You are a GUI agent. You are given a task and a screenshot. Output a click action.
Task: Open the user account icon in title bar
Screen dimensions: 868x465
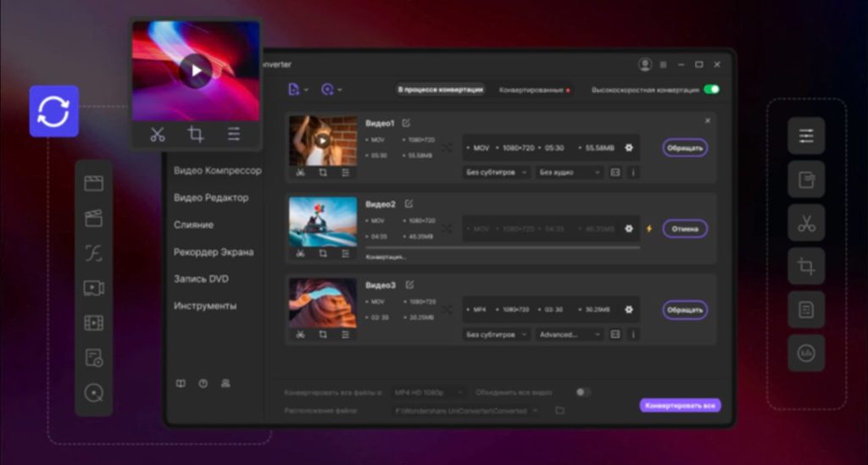click(645, 64)
